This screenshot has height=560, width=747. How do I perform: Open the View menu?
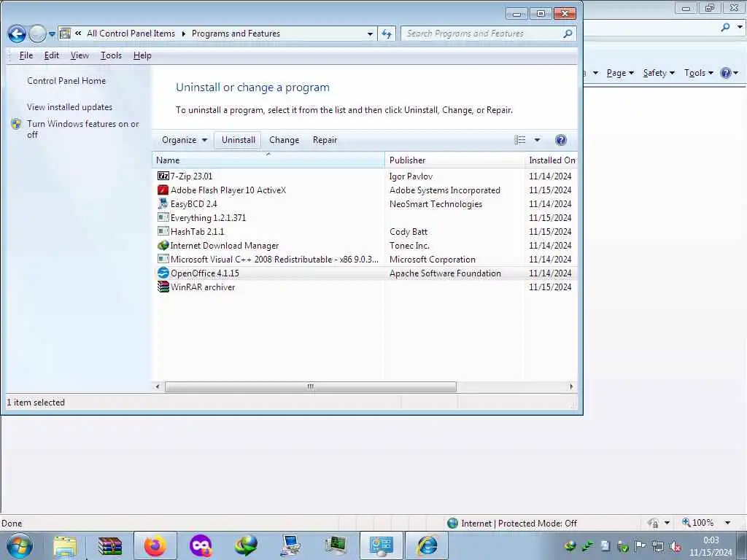[x=80, y=55]
